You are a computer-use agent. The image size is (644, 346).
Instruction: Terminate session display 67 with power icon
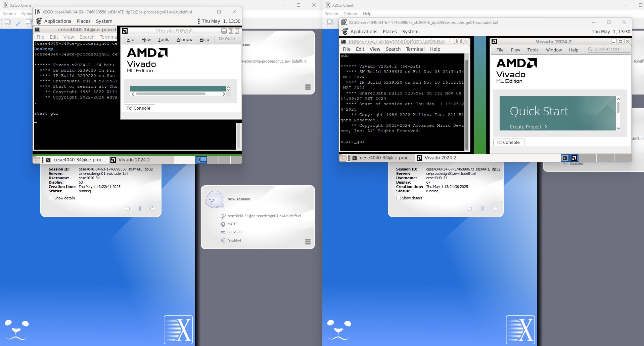point(495,208)
